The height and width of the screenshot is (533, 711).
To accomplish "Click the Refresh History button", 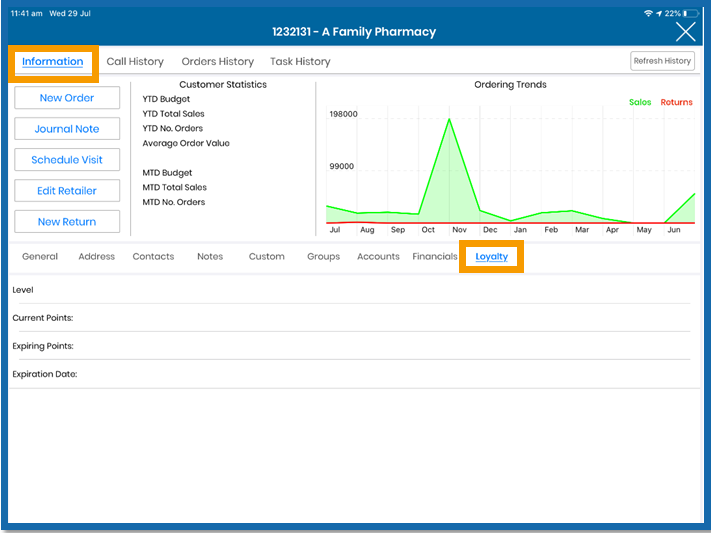I will pos(662,61).
